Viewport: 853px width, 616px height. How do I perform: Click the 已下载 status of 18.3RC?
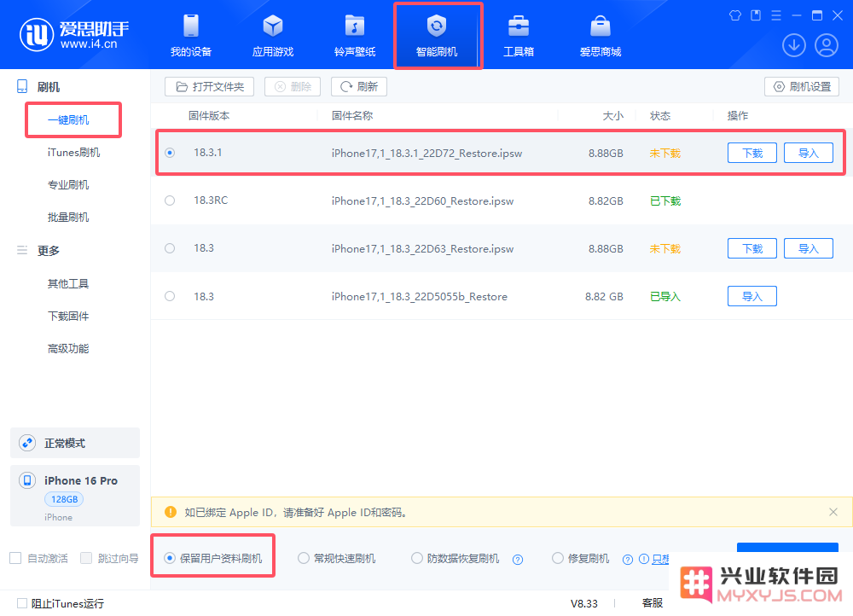tap(665, 200)
